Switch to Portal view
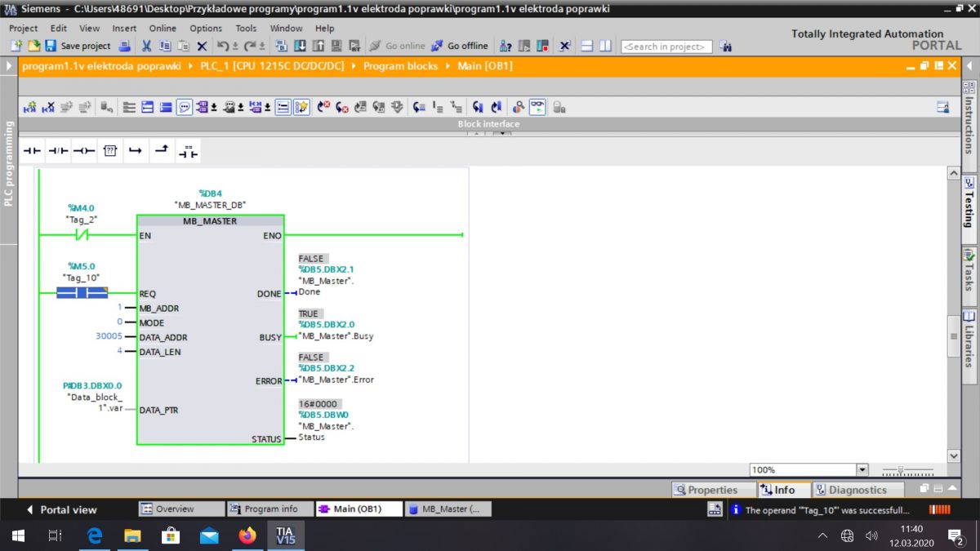 (61, 509)
